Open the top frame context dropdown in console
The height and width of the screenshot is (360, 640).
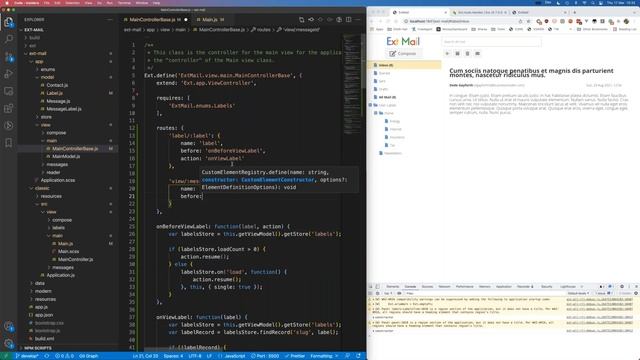coord(388,293)
